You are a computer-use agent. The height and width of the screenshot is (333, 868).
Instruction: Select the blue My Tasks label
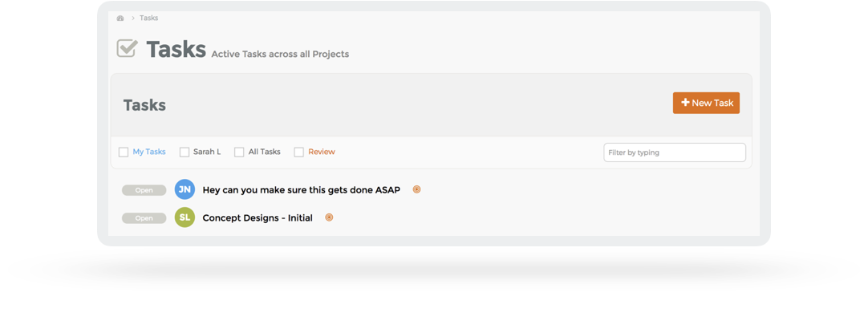[149, 152]
